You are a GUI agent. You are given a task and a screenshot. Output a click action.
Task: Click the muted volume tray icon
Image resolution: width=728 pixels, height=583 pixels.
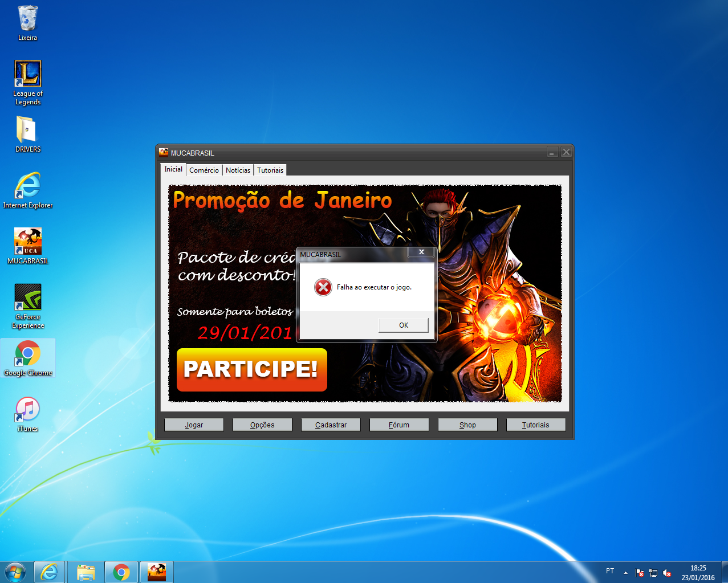667,573
